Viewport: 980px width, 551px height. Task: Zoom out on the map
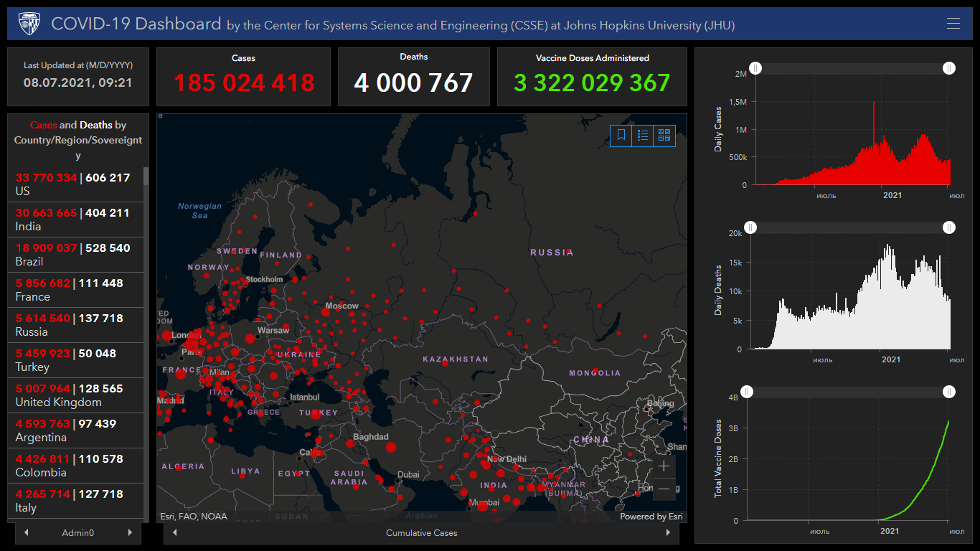pyautogui.click(x=664, y=489)
